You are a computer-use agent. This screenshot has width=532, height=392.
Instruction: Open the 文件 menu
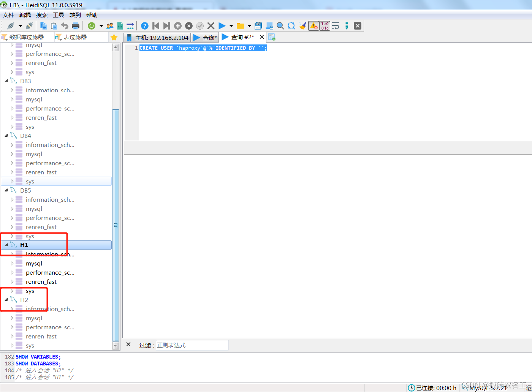[8, 15]
